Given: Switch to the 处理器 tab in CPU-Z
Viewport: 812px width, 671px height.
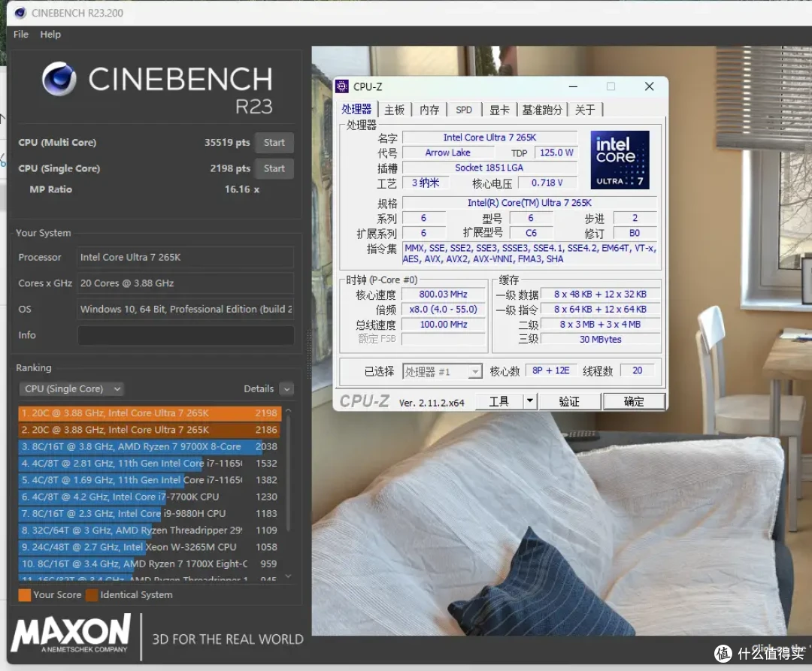Looking at the screenshot, I should [357, 109].
